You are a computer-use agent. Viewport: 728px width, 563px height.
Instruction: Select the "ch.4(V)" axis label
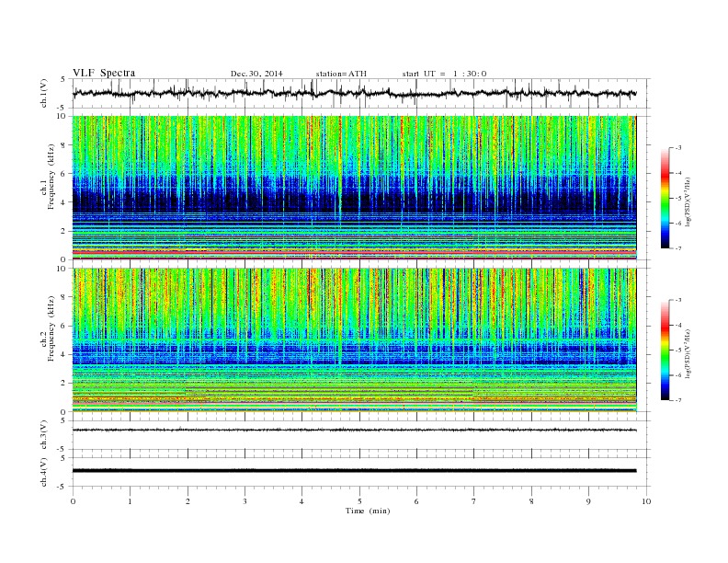click(44, 473)
